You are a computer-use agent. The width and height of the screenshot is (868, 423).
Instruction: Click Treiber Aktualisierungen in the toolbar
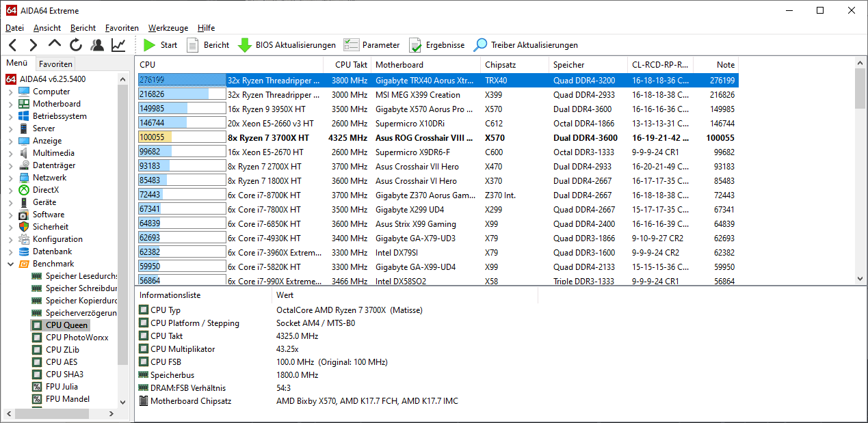pos(526,45)
